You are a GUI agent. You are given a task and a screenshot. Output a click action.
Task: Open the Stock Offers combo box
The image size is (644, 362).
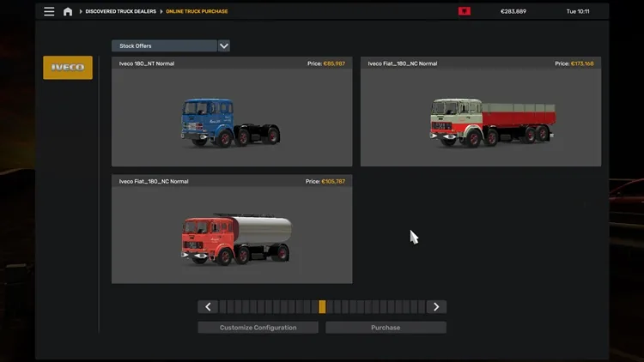point(164,46)
